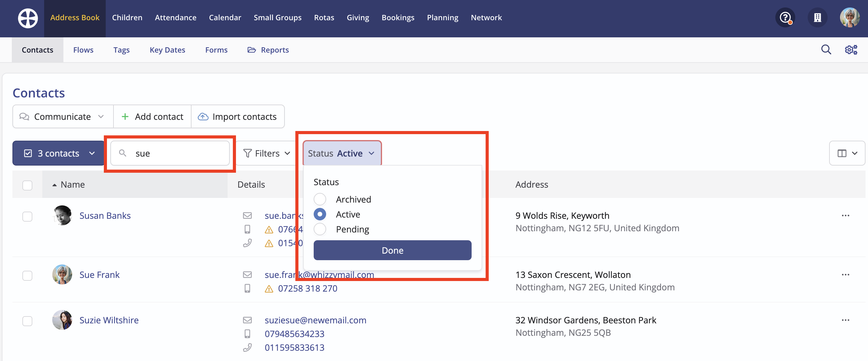Open Sue Frank's row options ellipsis
Image resolution: width=868 pixels, height=361 pixels.
click(x=845, y=274)
